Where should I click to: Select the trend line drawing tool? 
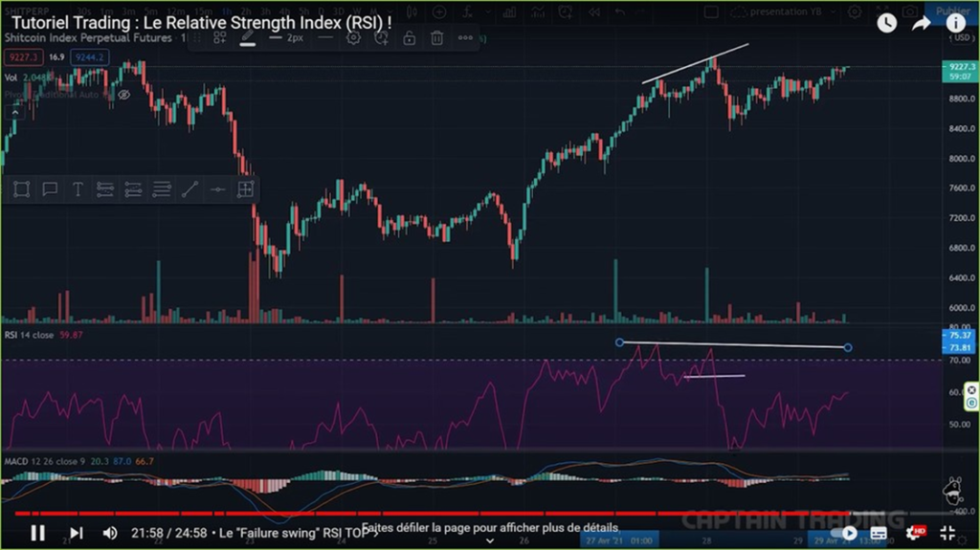[189, 189]
